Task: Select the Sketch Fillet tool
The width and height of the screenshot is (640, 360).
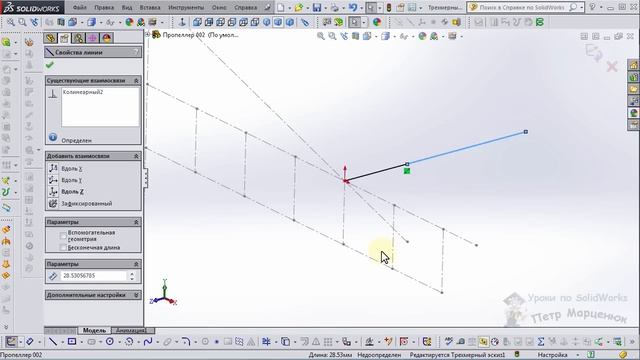Action: point(186,342)
